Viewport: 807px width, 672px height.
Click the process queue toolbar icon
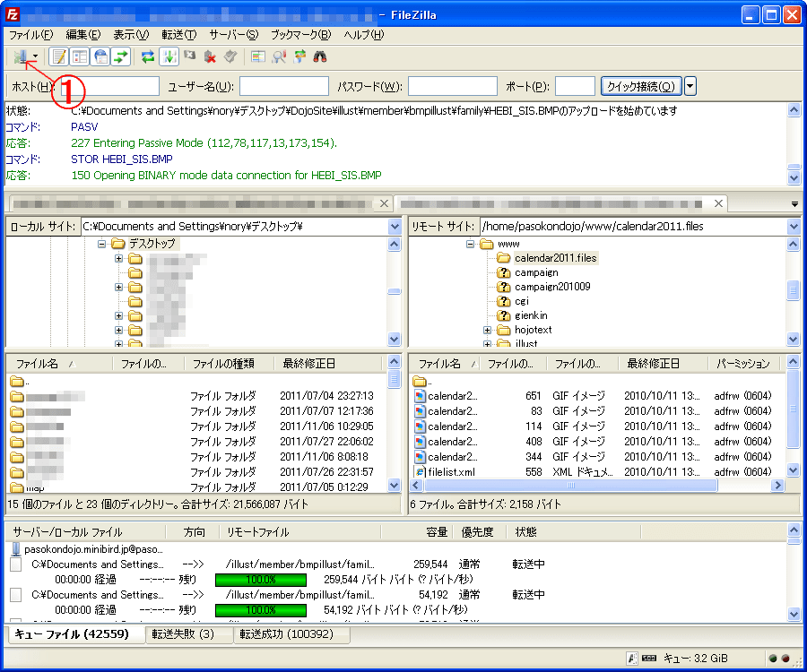click(169, 56)
